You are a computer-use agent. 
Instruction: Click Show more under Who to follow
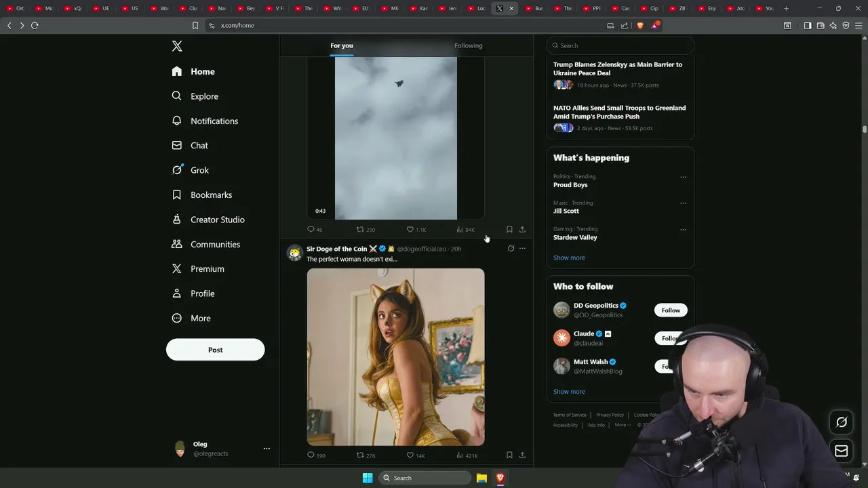(569, 392)
